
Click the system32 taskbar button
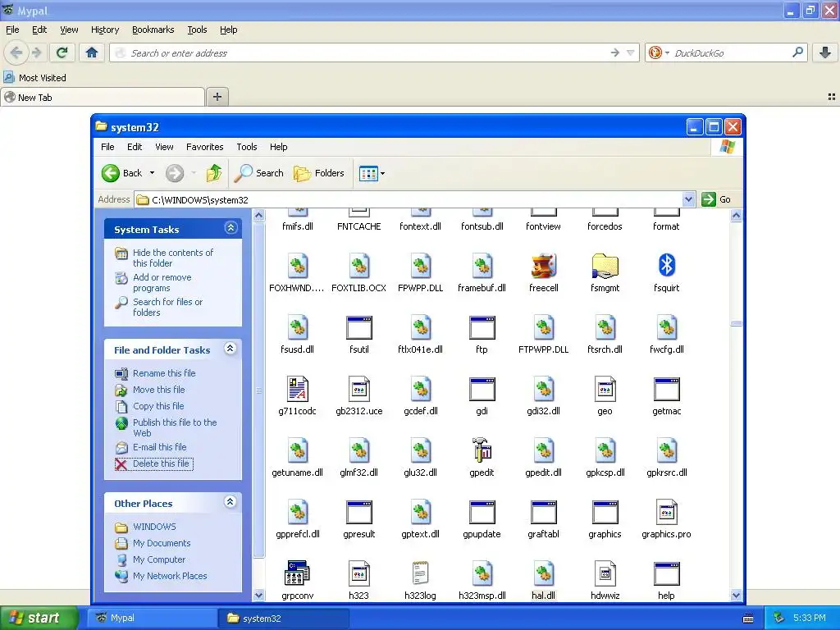(x=283, y=618)
